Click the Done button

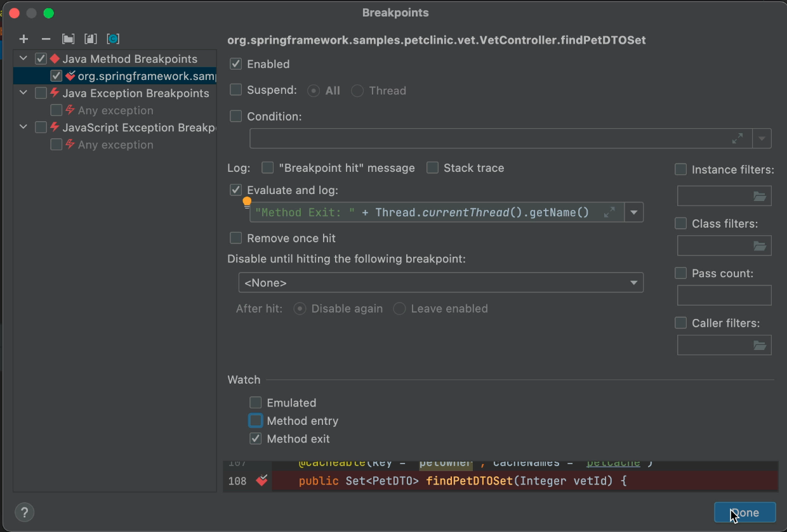(x=744, y=513)
